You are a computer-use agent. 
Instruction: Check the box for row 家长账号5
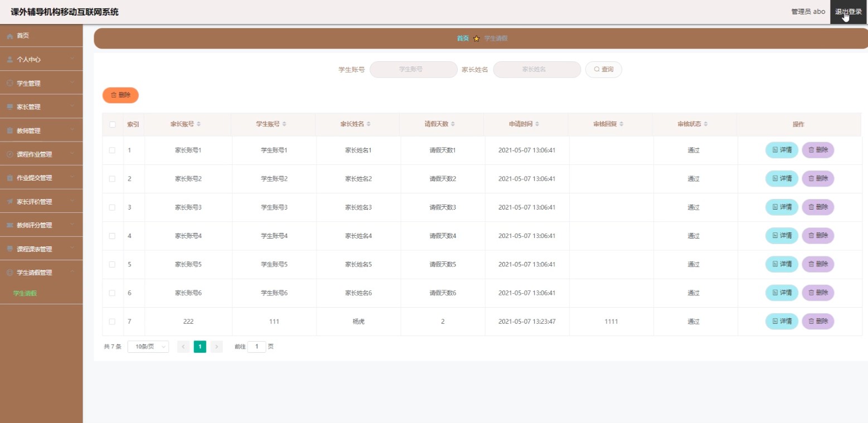click(x=112, y=264)
